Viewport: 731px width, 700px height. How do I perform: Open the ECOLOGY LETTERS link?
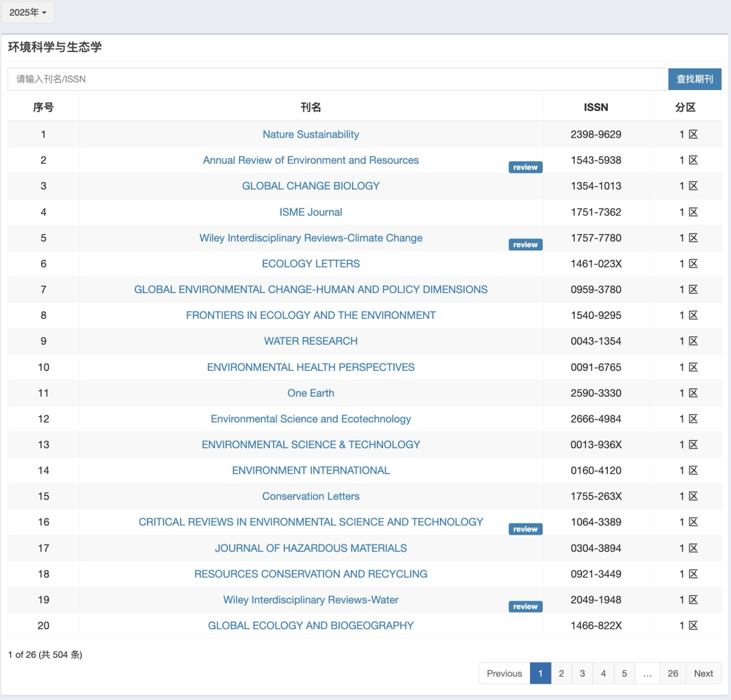point(311,263)
